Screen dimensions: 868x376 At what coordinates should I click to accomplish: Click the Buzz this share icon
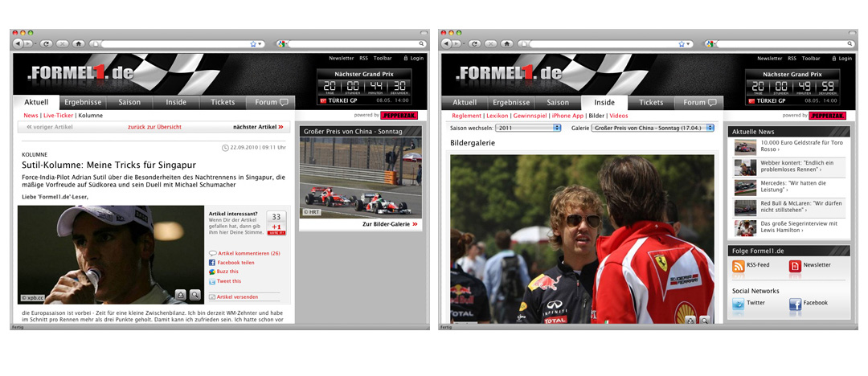tap(212, 272)
